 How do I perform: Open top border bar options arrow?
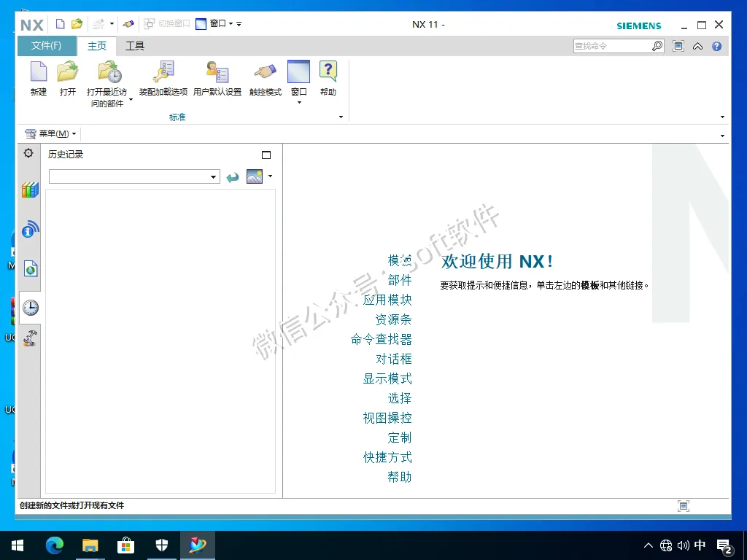pyautogui.click(x=722, y=136)
